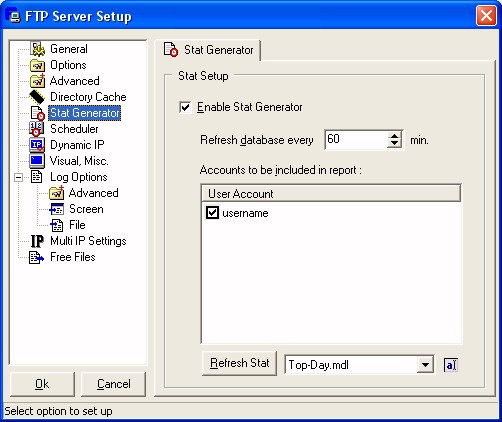Confirm settings with the Ok button
This screenshot has height=422, width=502.
point(42,384)
